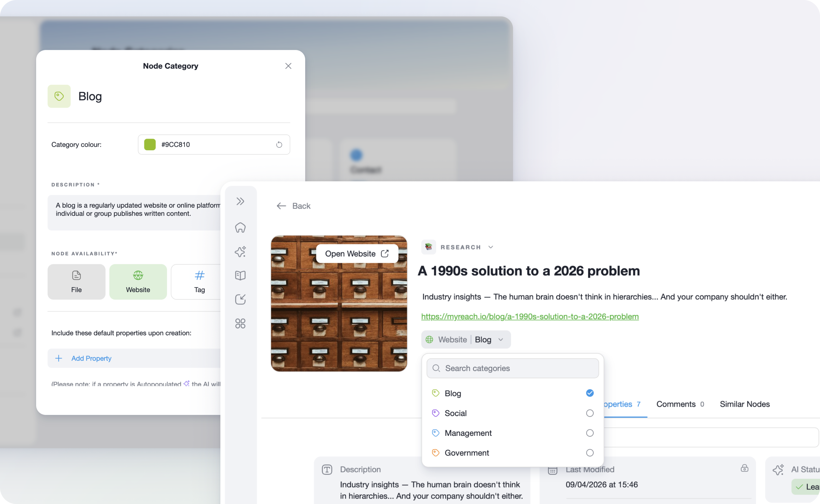Switch to the Similar Nodes tab

pyautogui.click(x=744, y=404)
